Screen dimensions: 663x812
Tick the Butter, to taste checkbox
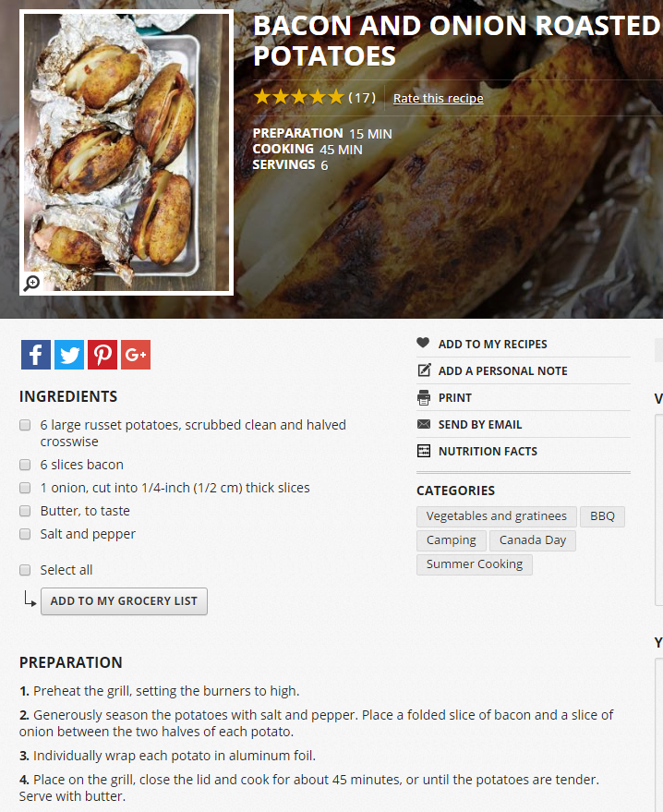coord(25,511)
